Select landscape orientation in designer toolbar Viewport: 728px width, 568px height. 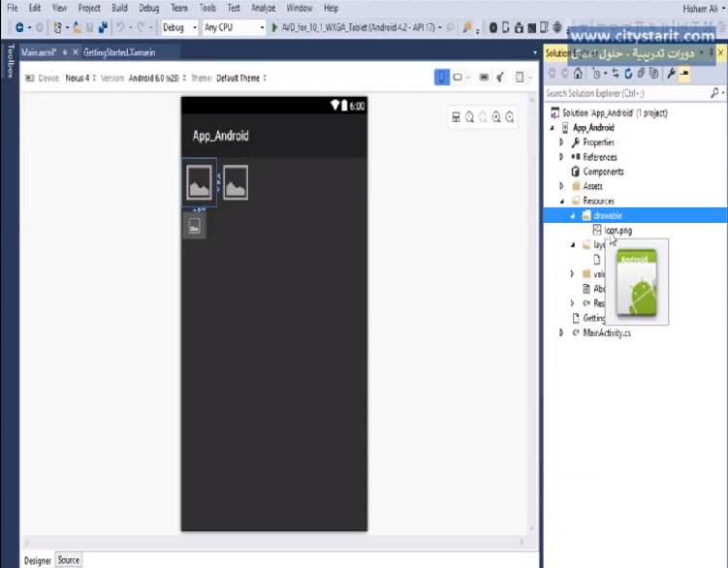[458, 78]
